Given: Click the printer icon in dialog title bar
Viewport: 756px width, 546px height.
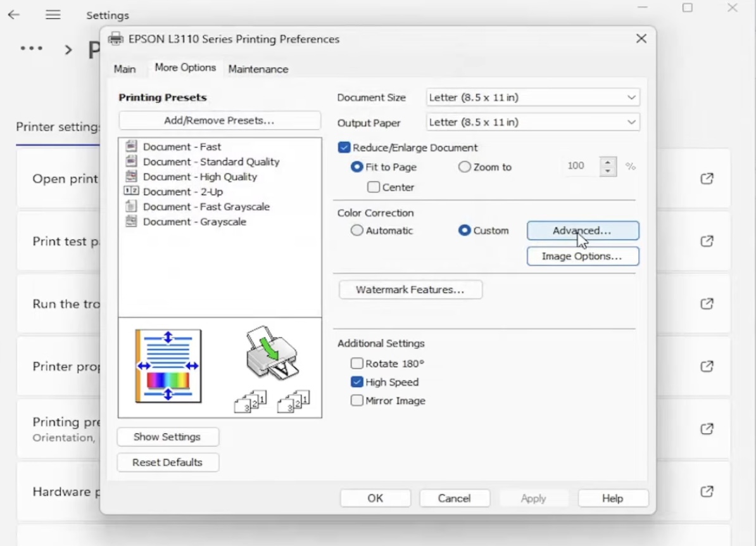Looking at the screenshot, I should tap(116, 39).
